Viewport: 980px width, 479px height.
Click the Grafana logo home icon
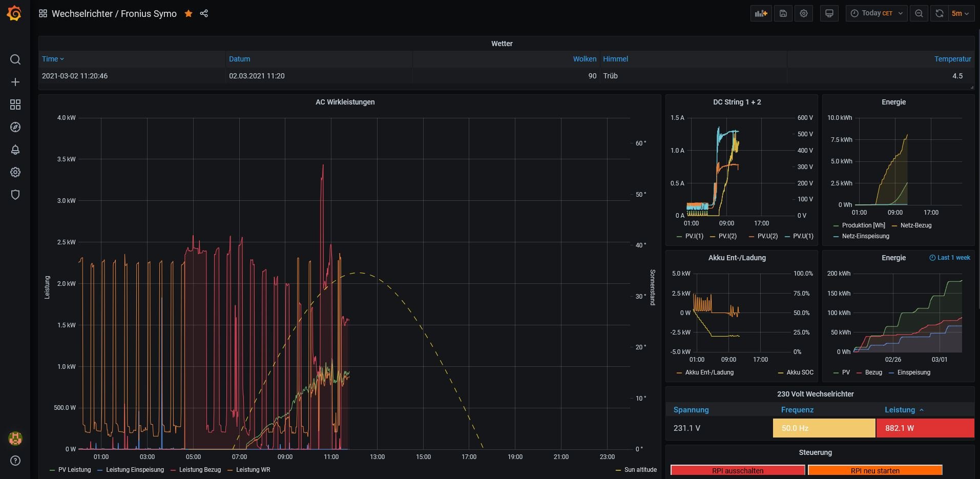pos(14,14)
